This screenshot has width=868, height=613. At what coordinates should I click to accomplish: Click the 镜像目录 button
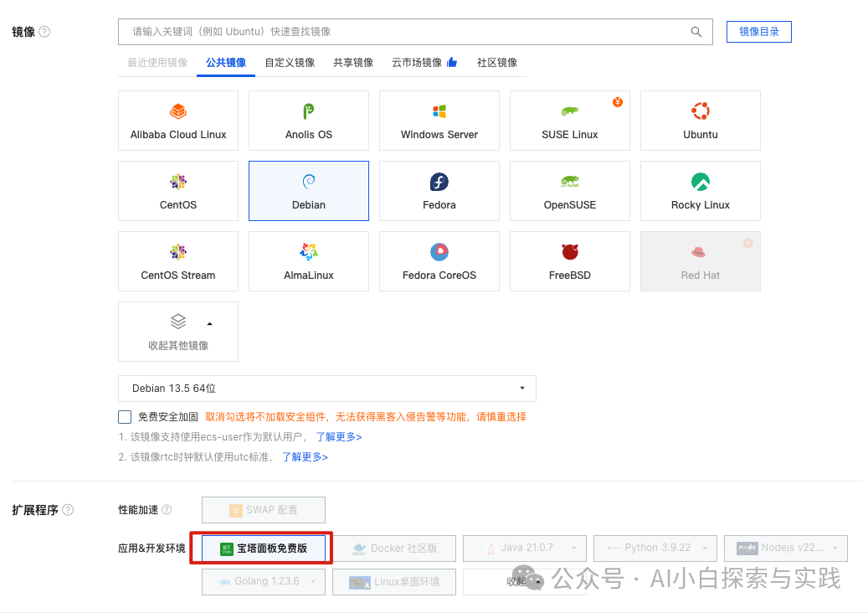click(759, 32)
